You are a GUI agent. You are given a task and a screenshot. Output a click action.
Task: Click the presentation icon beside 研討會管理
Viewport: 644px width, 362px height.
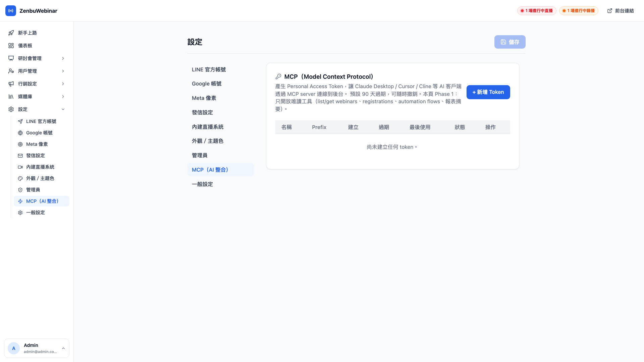[x=11, y=58]
